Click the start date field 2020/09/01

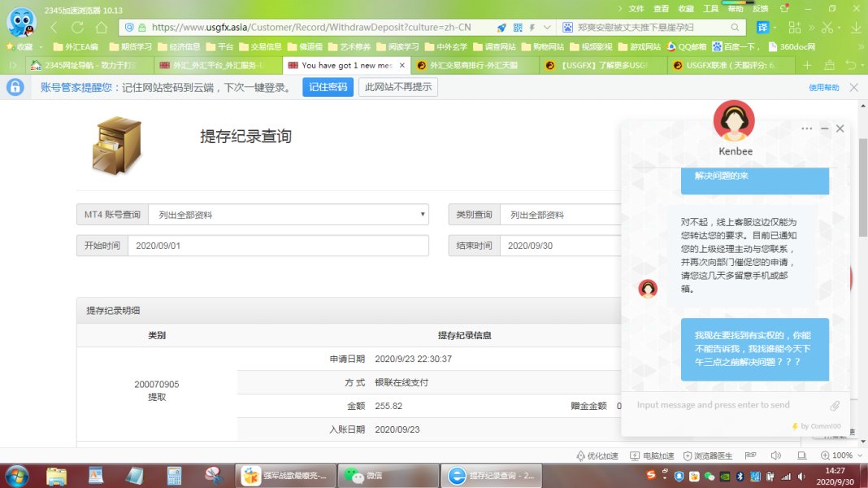277,246
